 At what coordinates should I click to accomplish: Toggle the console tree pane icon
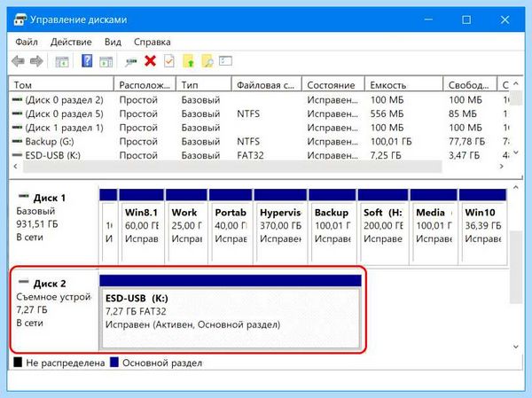[62, 62]
